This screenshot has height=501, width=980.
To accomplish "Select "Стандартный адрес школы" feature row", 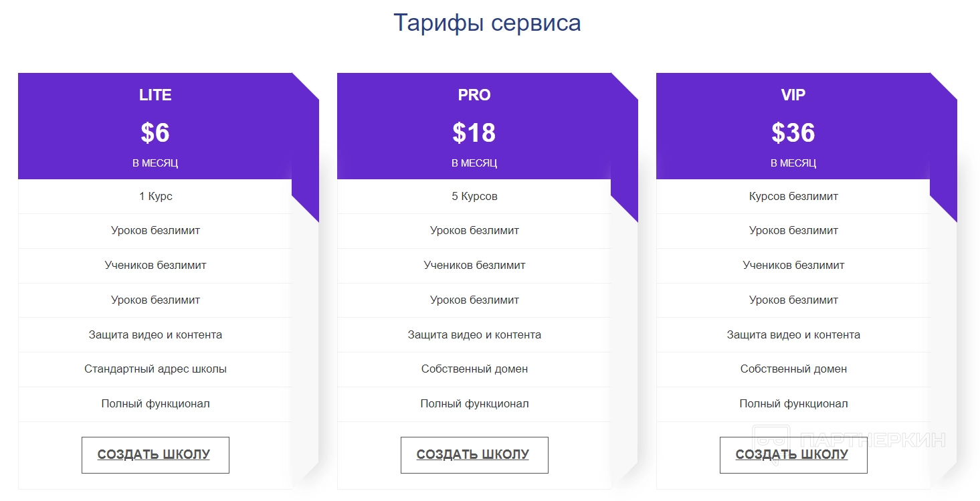I will click(155, 369).
